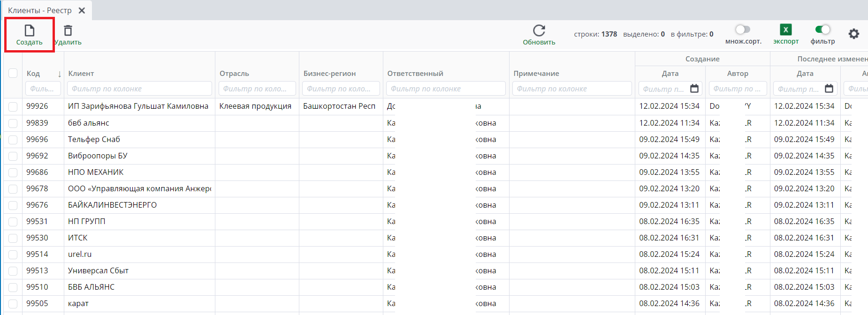Sort by the Клиент column header
The height and width of the screenshot is (315, 868).
coord(81,74)
